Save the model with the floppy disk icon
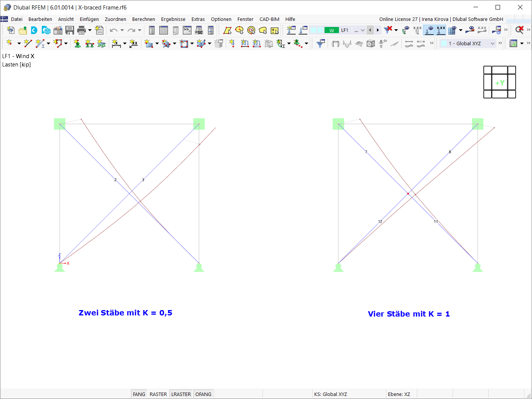The width and height of the screenshot is (532, 399). (x=70, y=30)
